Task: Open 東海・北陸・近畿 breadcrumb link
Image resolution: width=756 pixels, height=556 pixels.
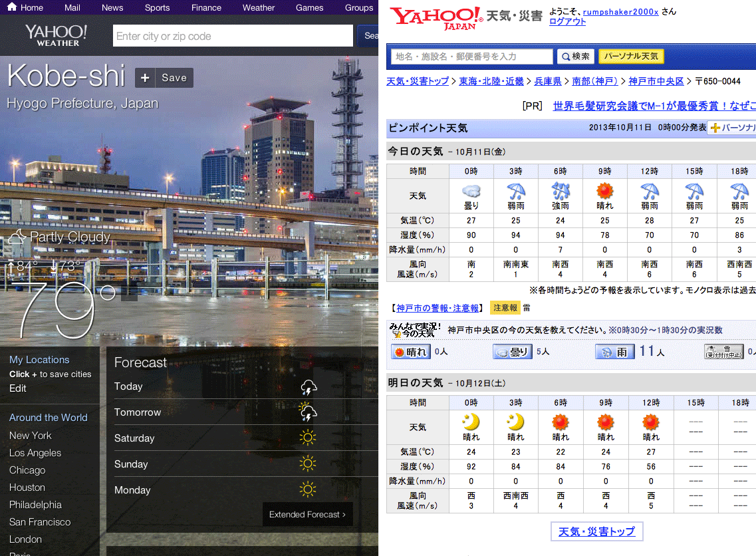Action: pos(491,81)
